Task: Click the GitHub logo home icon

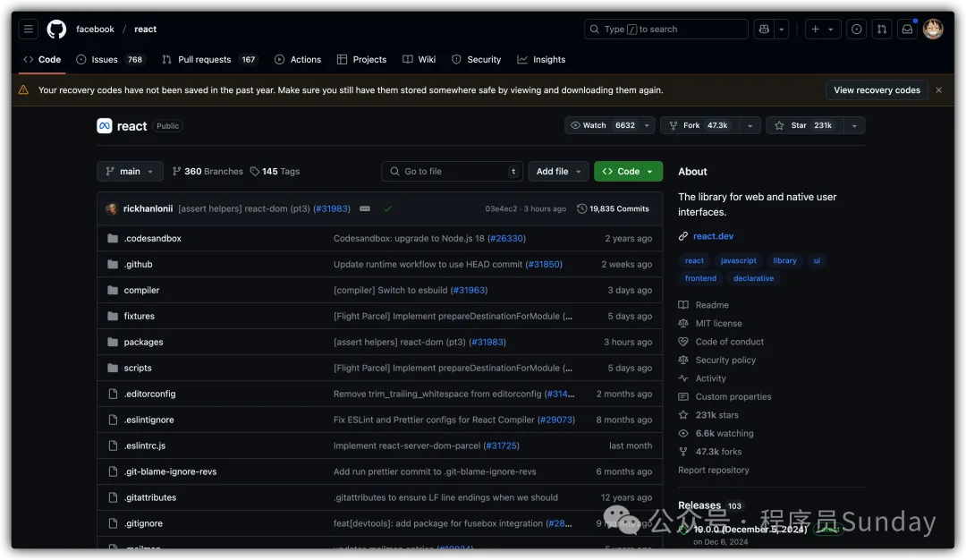Action: 56,30
